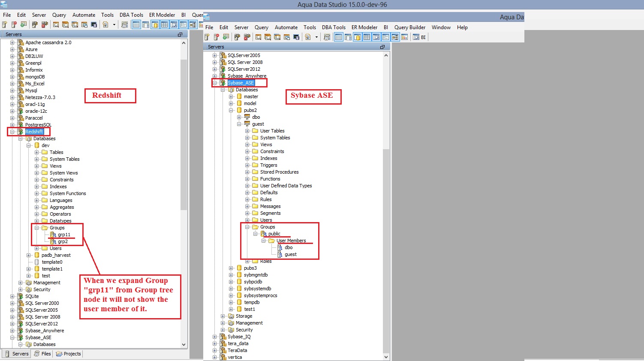Click pubs2 database icon in Sybase ASE tree
This screenshot has width=644, height=361.
[239, 110]
